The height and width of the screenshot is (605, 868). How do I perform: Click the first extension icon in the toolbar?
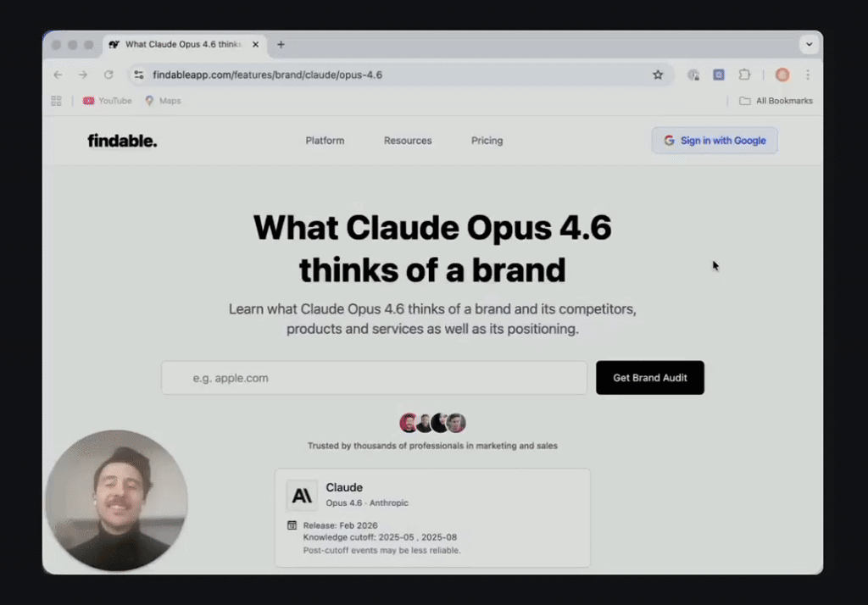pos(693,75)
